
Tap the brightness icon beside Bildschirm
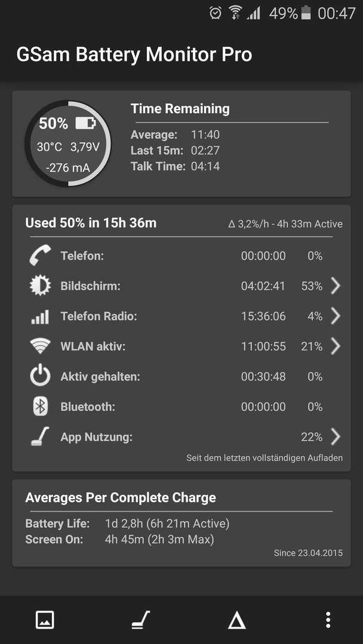[40, 286]
